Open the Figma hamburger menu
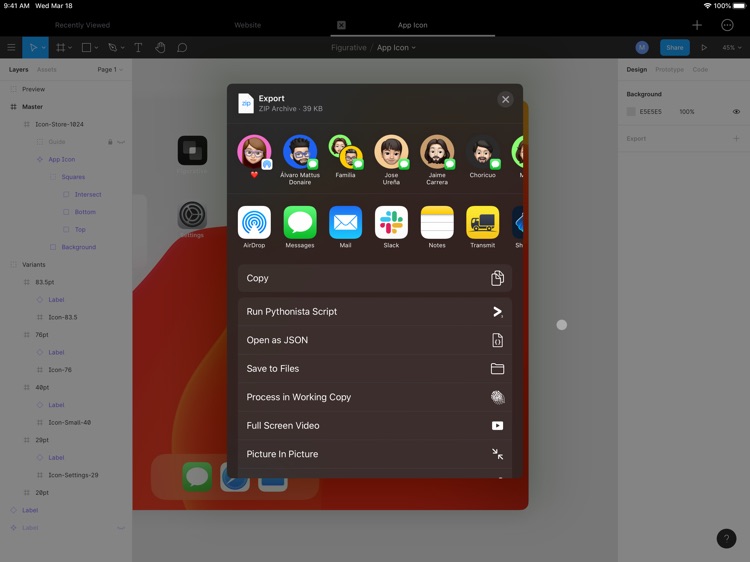Image resolution: width=750 pixels, height=562 pixels. tap(11, 47)
